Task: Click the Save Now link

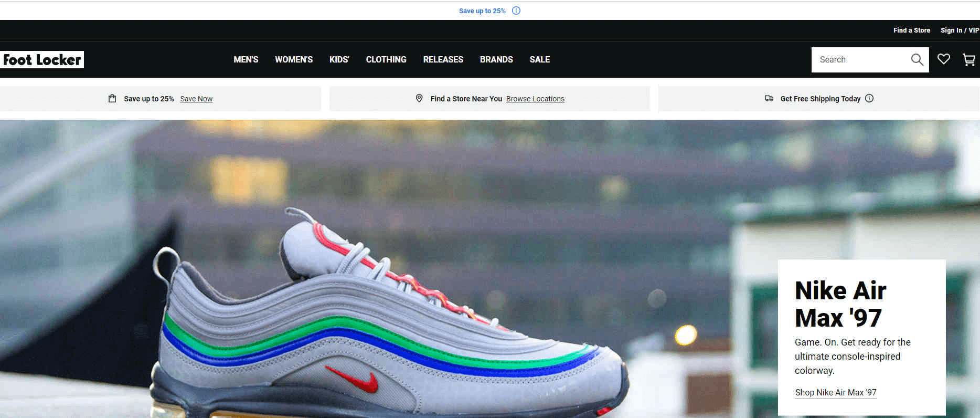Action: point(196,99)
